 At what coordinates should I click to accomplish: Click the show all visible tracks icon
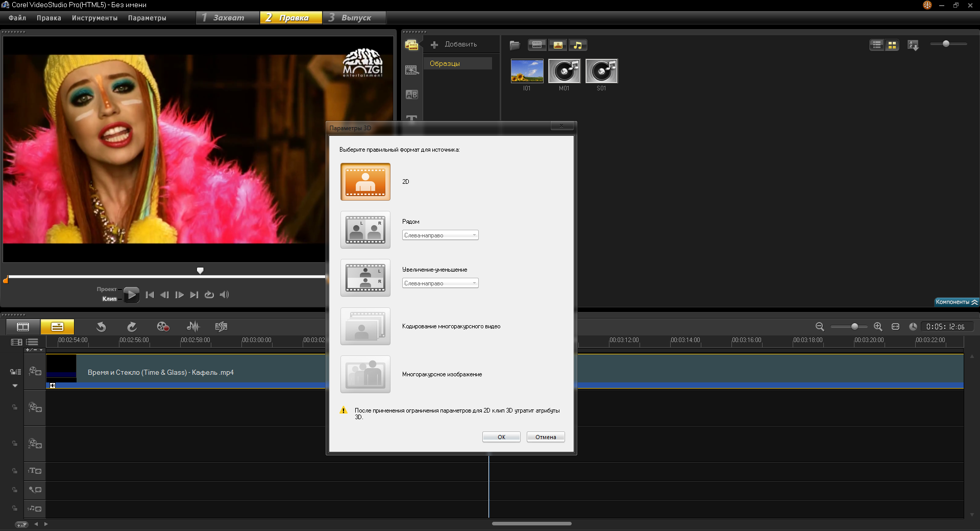[16, 342]
